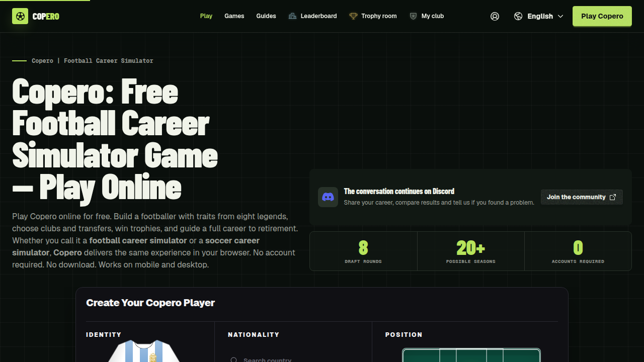This screenshot has height=362, width=644.
Task: Click the '20+ Possible Seasons' stat
Action: [x=471, y=251]
